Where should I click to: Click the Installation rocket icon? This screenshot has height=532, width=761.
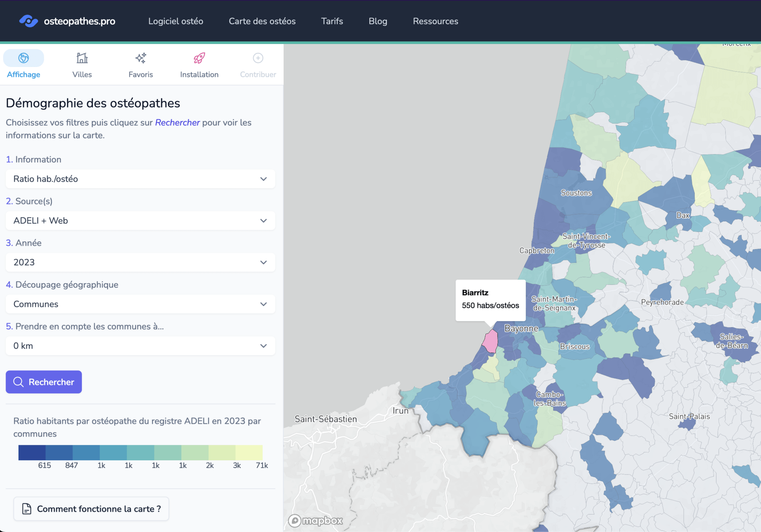tap(199, 58)
